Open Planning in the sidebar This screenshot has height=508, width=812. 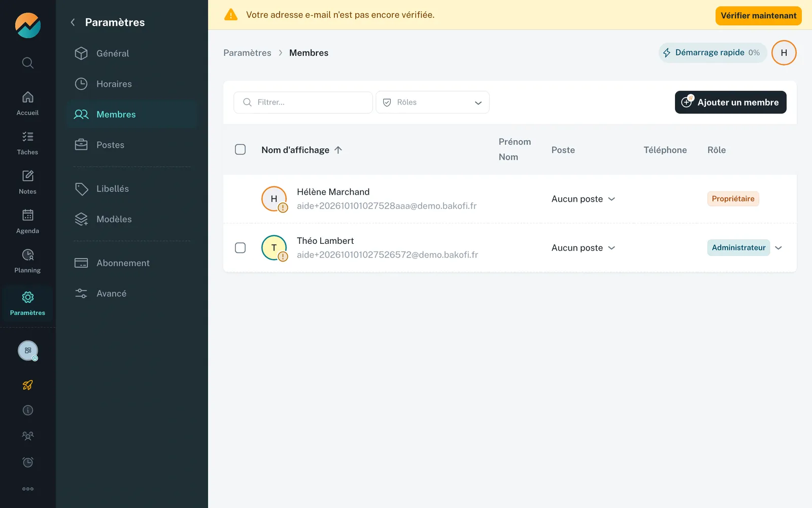click(x=27, y=262)
